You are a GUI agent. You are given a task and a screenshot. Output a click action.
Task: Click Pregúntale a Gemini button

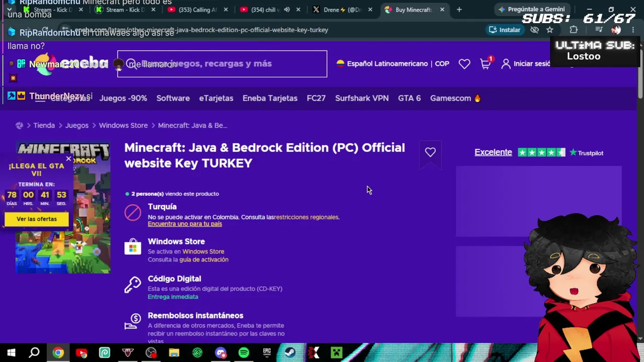coord(532,10)
